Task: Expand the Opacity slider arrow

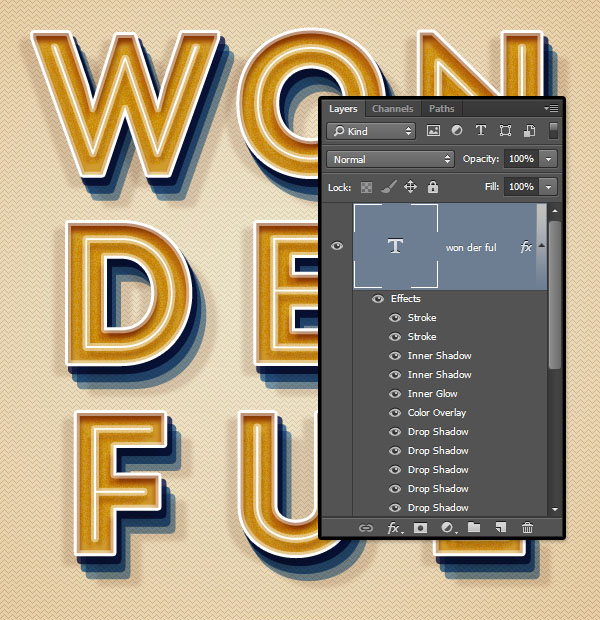Action: (x=548, y=159)
